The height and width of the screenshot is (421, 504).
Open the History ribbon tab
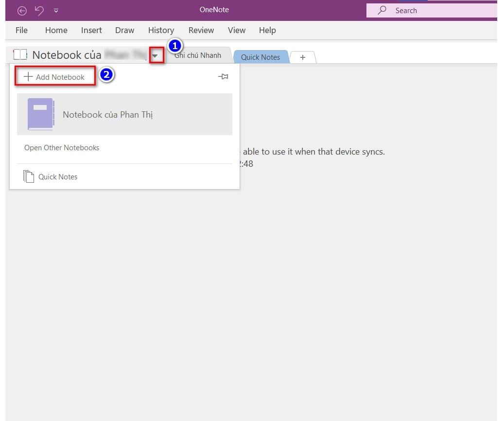click(x=161, y=30)
